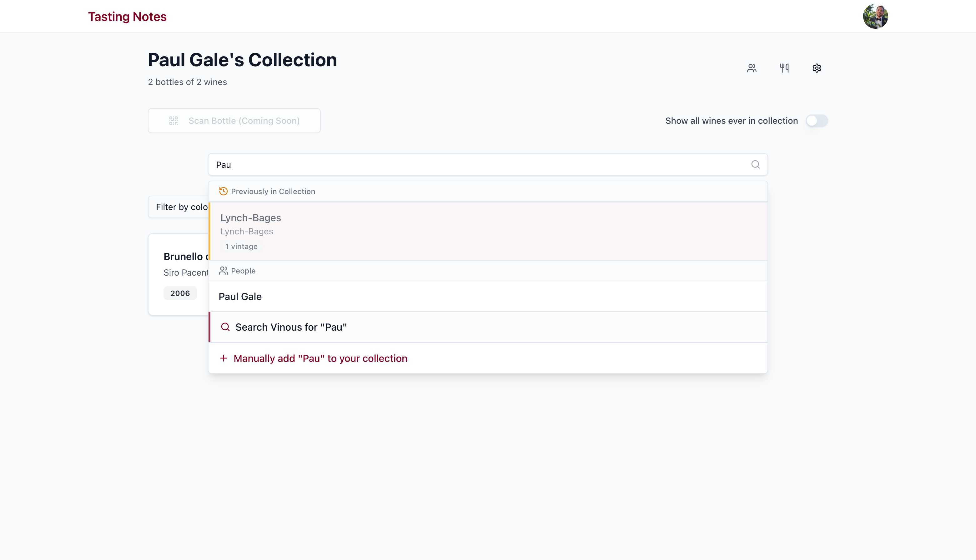Choose Manually add "Pau" to your collection
This screenshot has height=560, width=976.
488,358
